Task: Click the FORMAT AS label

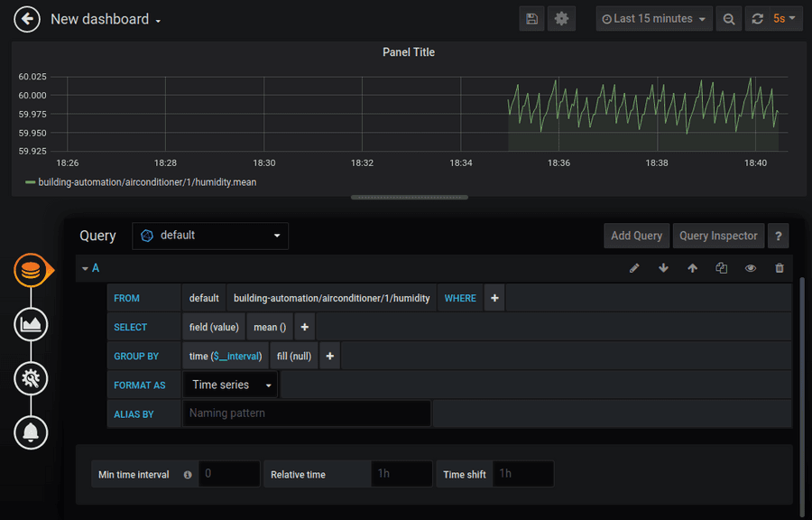Action: pos(140,385)
